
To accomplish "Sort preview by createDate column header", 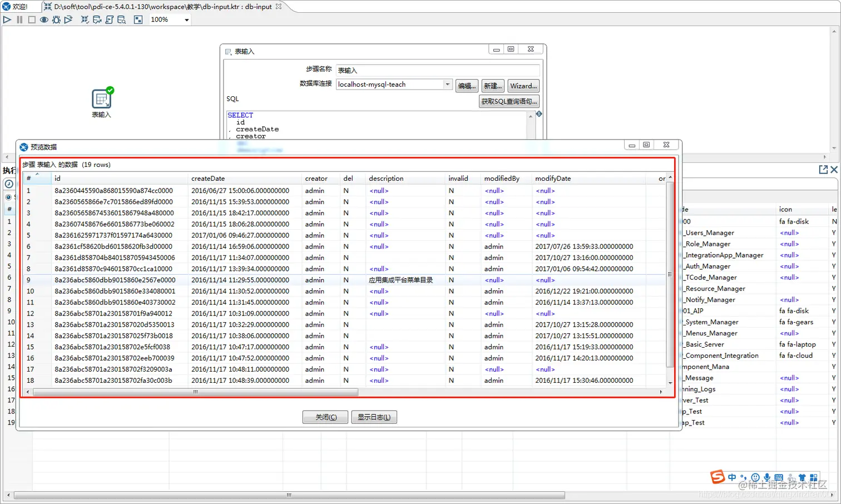I will 245,179.
